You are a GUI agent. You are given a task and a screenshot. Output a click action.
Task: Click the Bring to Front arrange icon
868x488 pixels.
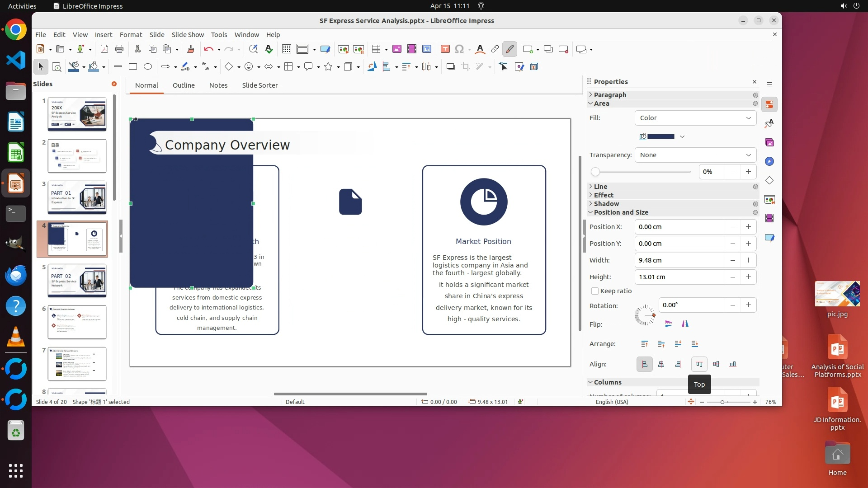645,344
